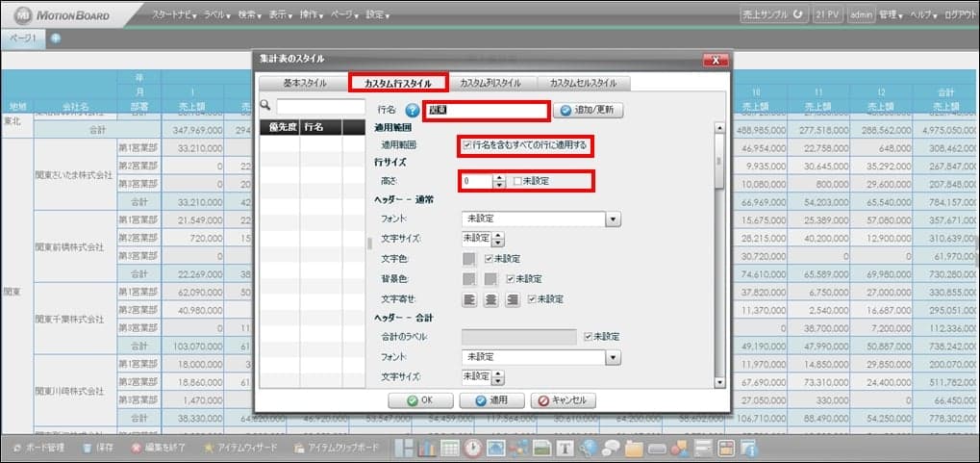Align header text center

pos(490,299)
